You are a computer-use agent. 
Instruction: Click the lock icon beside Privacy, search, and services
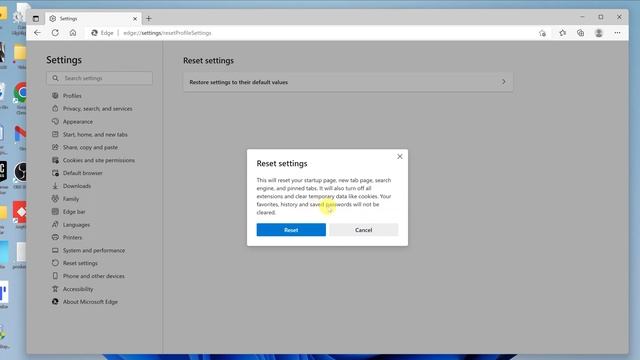55,108
